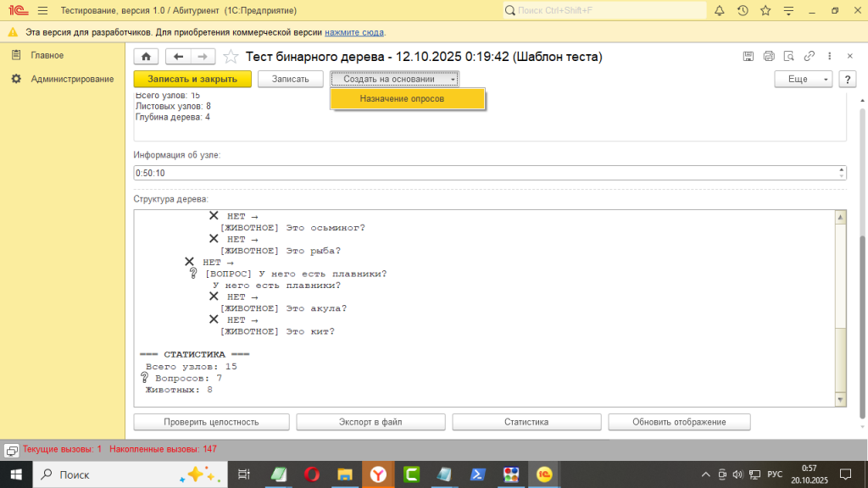Click the preview icon in form header
The width and height of the screenshot is (868, 488).
pos(789,56)
